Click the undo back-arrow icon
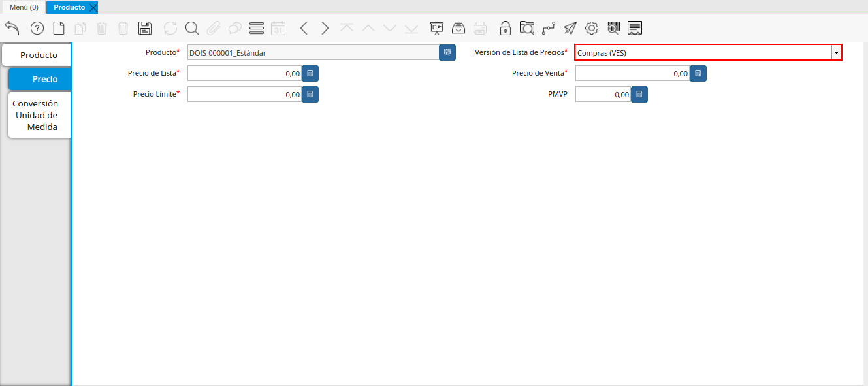 point(12,27)
